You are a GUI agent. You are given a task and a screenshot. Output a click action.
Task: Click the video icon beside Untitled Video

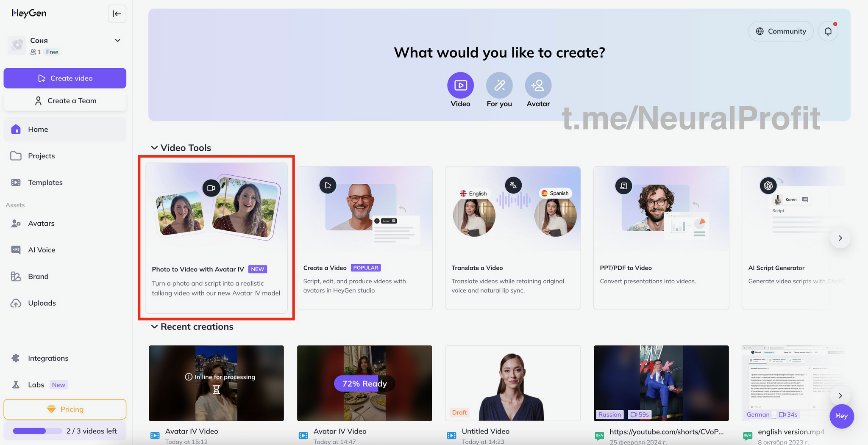tap(452, 435)
